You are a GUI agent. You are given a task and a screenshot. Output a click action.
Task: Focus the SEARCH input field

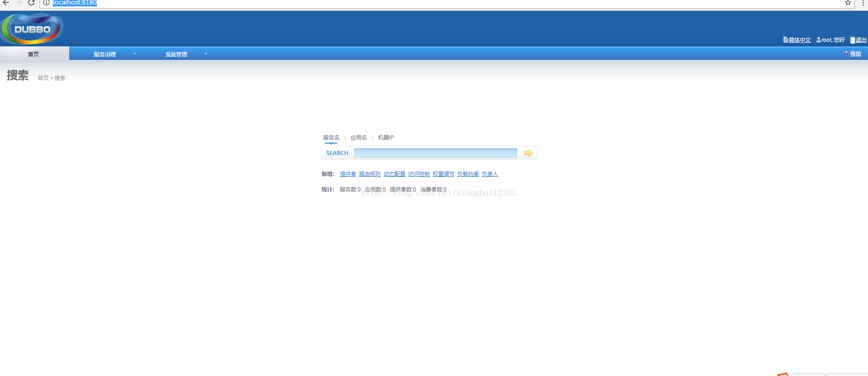coord(435,153)
